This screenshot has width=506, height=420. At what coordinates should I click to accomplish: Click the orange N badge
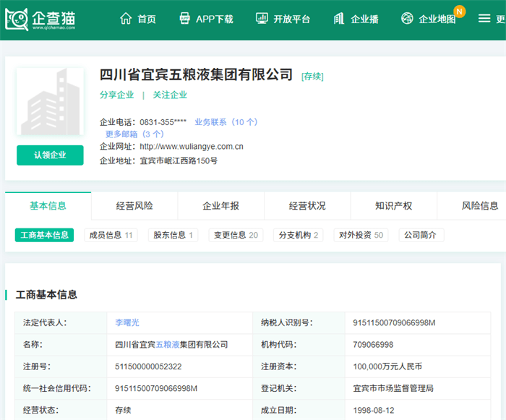[460, 12]
